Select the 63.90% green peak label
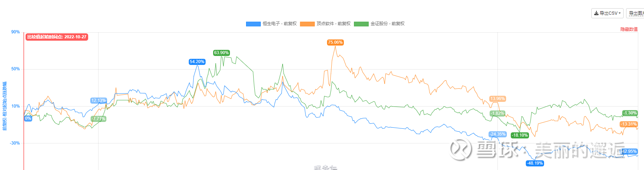The image size is (644, 170). click(x=221, y=53)
